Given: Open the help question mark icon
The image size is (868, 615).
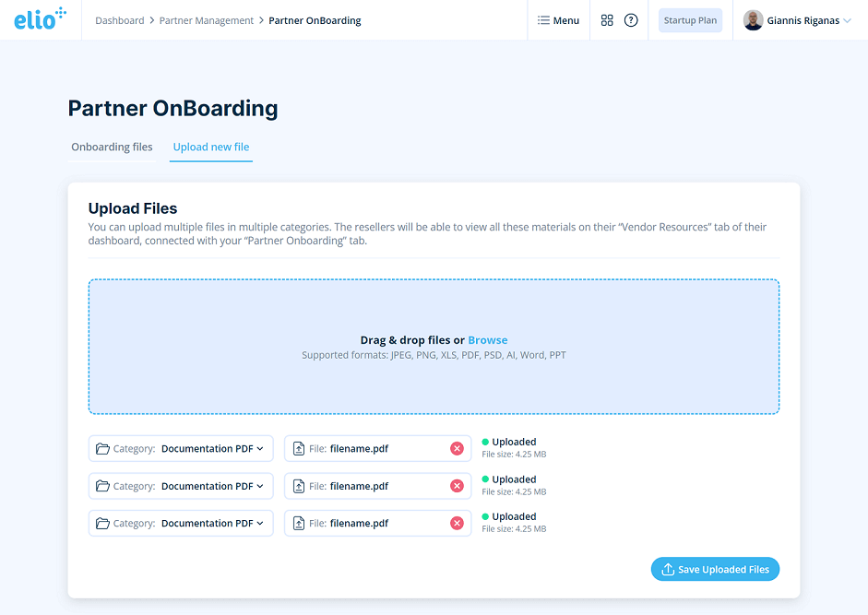Looking at the screenshot, I should (631, 19).
